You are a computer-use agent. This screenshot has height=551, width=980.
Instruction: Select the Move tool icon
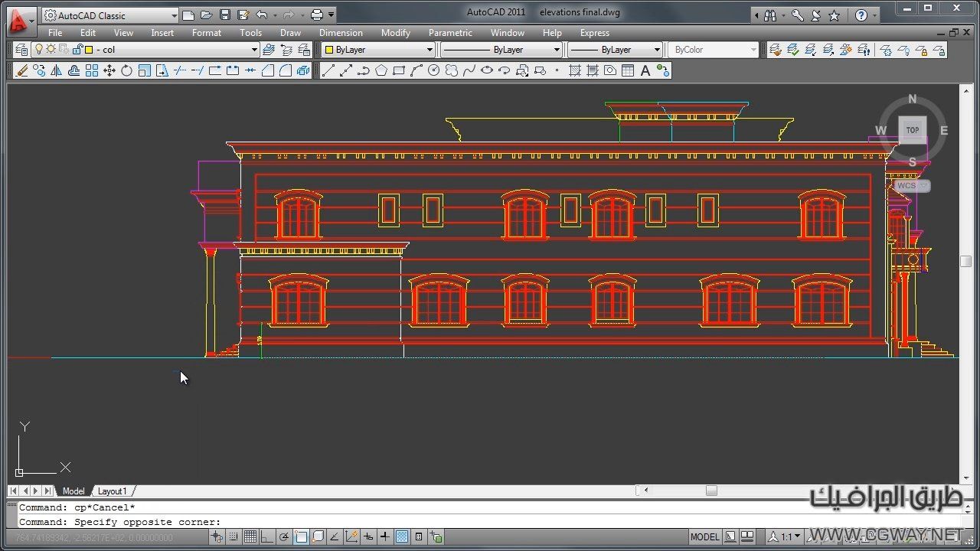tap(109, 71)
